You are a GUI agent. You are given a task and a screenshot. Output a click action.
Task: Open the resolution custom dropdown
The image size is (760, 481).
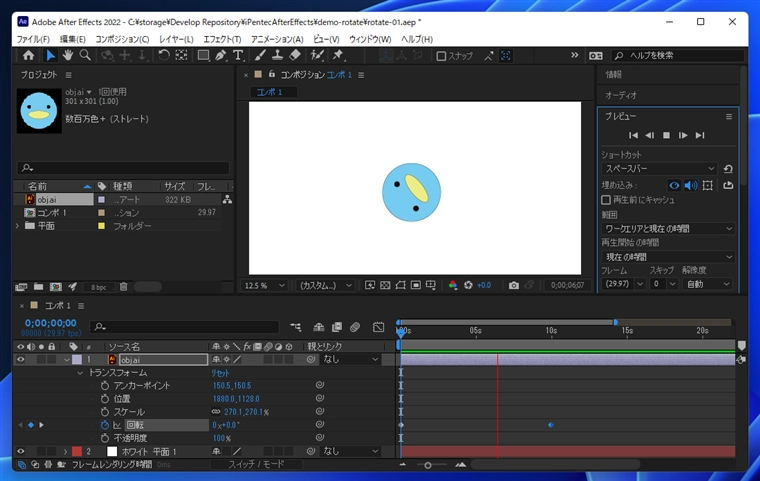click(326, 286)
